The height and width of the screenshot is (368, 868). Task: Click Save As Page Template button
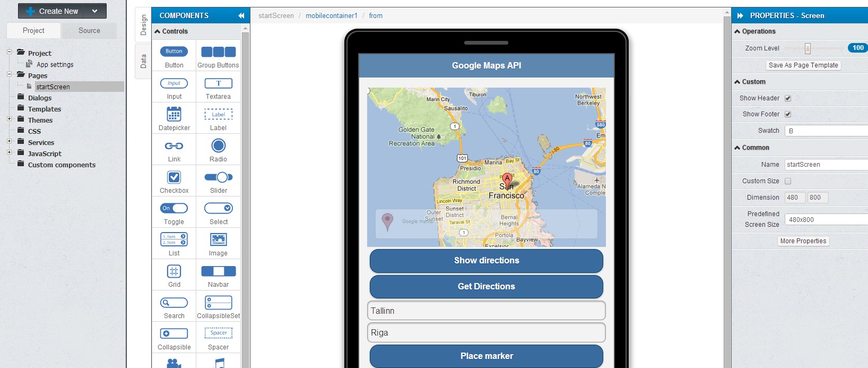(x=803, y=65)
